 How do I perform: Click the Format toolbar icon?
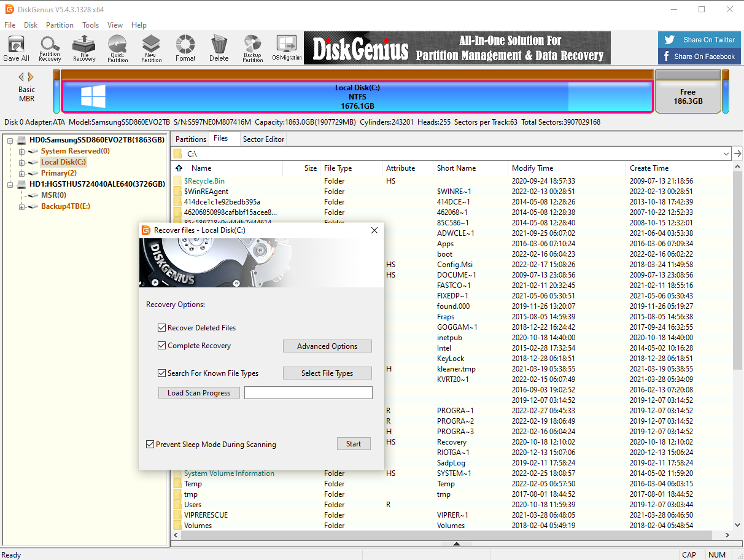[x=185, y=48]
